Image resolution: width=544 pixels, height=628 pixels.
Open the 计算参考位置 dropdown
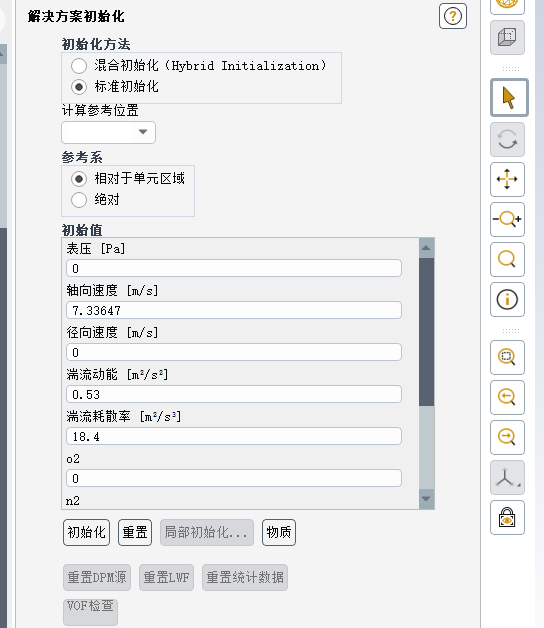109,133
